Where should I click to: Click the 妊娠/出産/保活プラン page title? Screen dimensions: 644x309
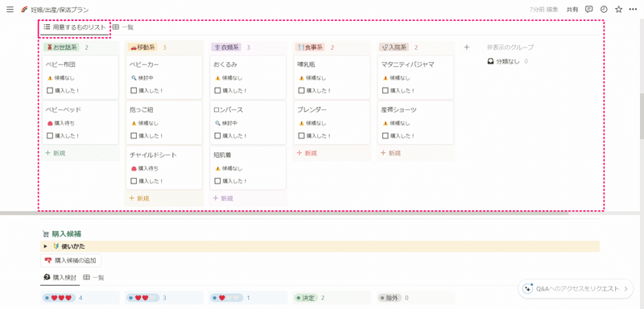click(x=60, y=10)
